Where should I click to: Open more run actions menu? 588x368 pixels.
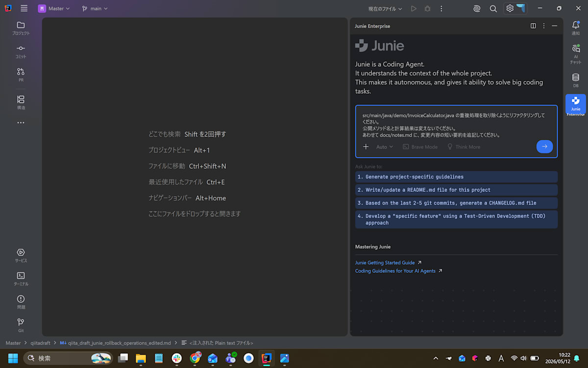(441, 8)
